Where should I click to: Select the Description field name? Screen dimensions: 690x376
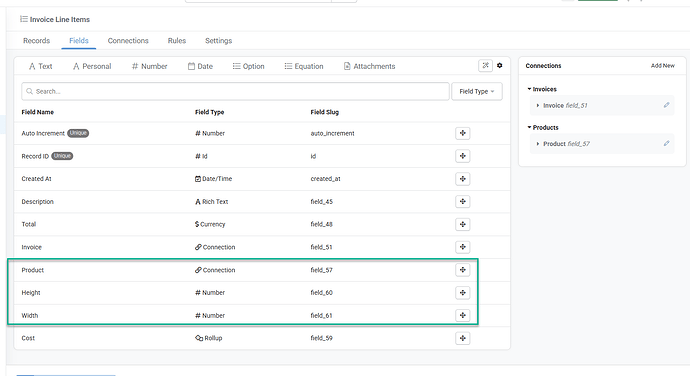pyautogui.click(x=37, y=202)
